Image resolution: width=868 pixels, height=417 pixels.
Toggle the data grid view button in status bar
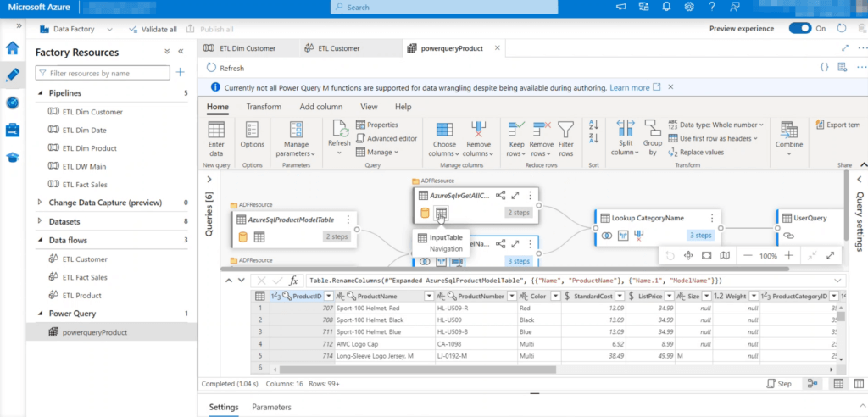(x=838, y=383)
